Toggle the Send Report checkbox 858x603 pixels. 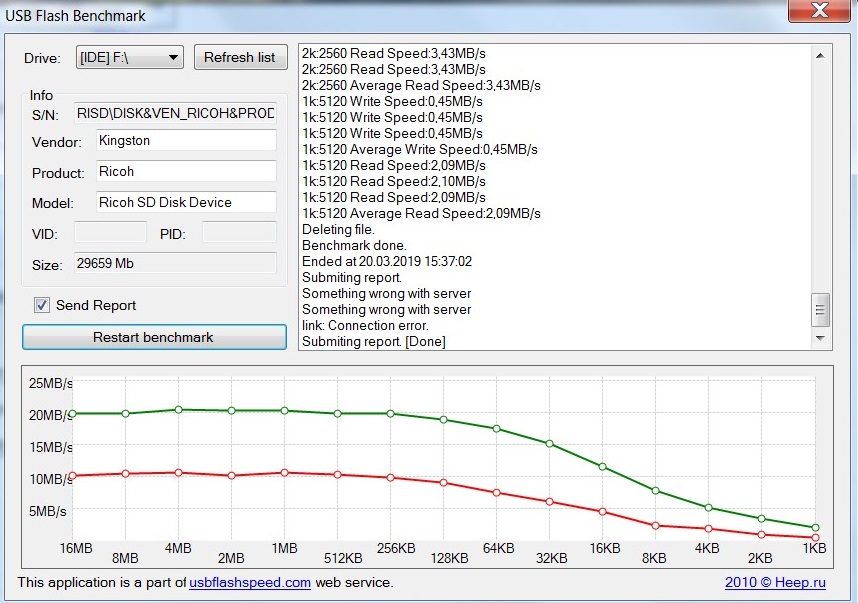[42, 306]
